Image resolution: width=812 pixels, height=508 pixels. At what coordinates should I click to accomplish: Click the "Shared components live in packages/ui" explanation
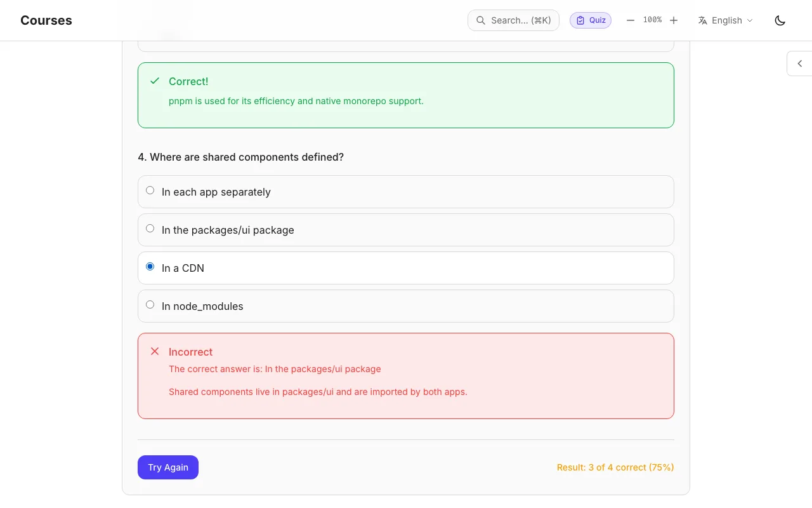(x=318, y=392)
